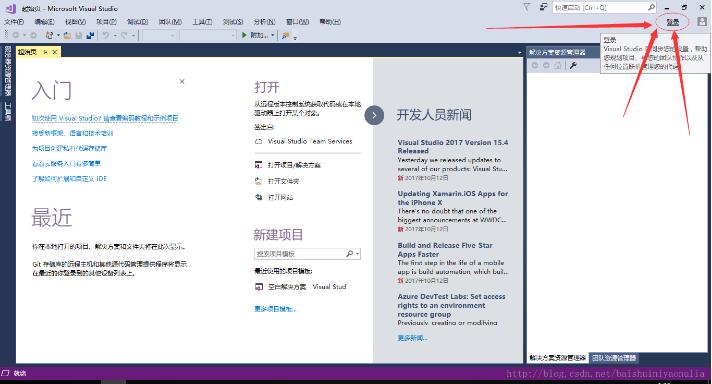The height and width of the screenshot is (384, 712).
Task: Click the Open File folder icon
Action: (x=68, y=35)
